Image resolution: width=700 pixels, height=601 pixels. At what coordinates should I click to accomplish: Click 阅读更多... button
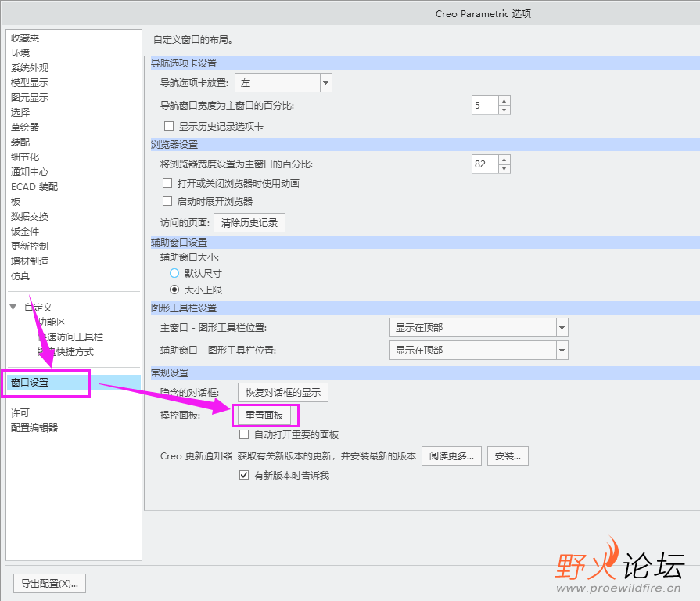451,456
